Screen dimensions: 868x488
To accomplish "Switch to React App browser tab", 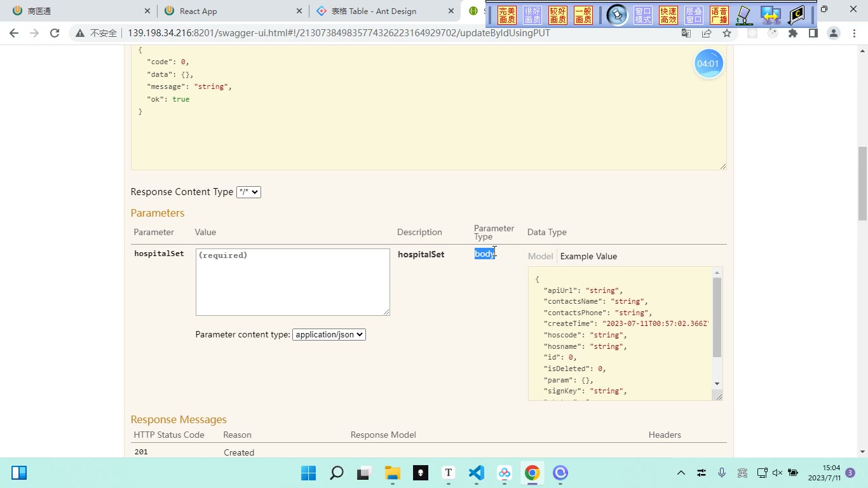I will tap(231, 11).
